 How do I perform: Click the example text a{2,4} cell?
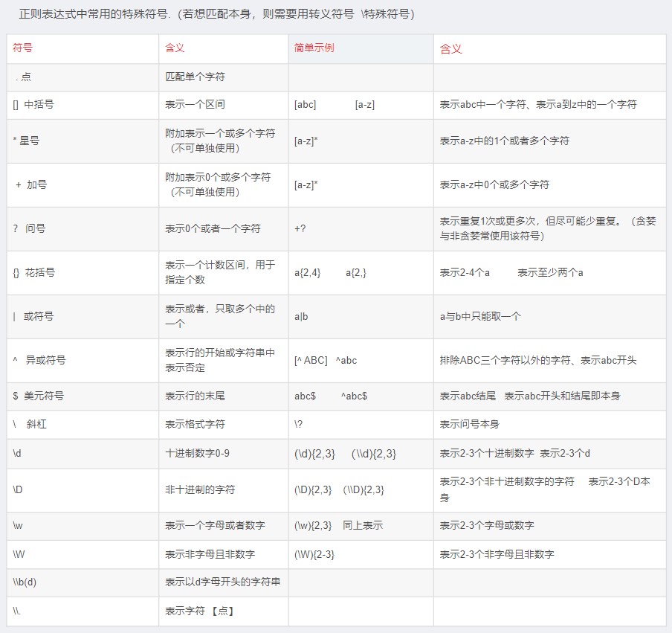tap(306, 272)
